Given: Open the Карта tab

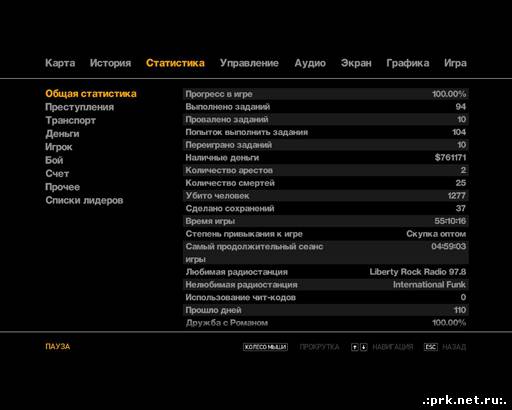Looking at the screenshot, I should pos(60,63).
